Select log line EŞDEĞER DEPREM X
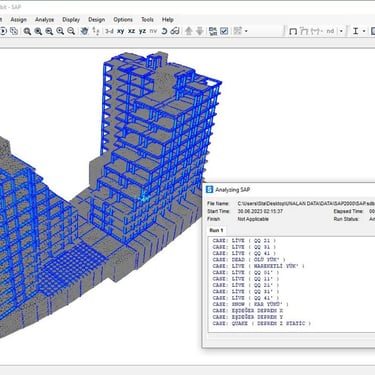Viewport: 375px width, 375px height. click(248, 311)
